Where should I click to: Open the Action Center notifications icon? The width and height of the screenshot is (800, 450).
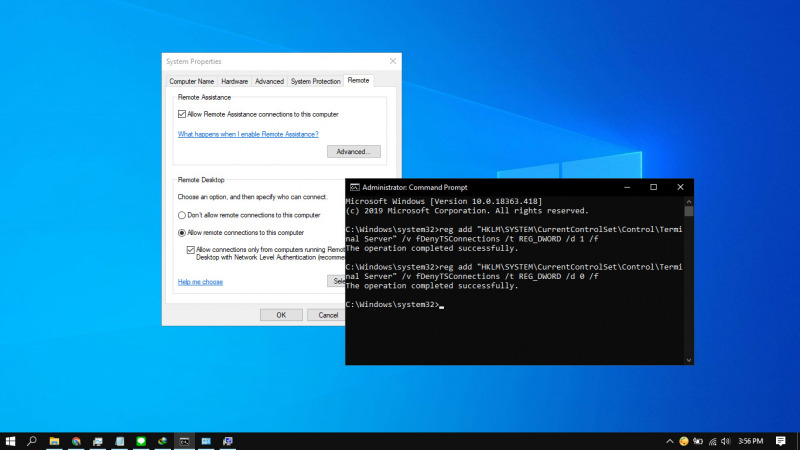coord(781,441)
